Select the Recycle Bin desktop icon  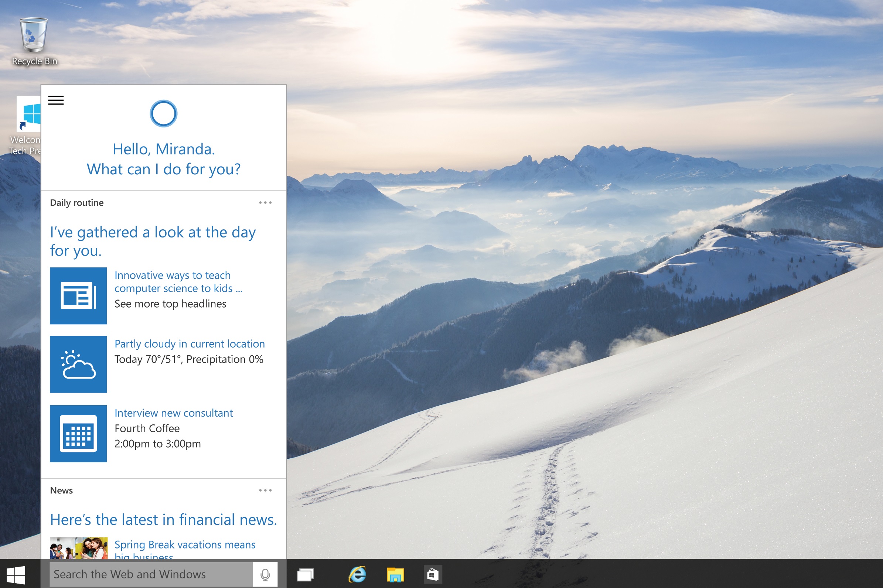(x=34, y=42)
